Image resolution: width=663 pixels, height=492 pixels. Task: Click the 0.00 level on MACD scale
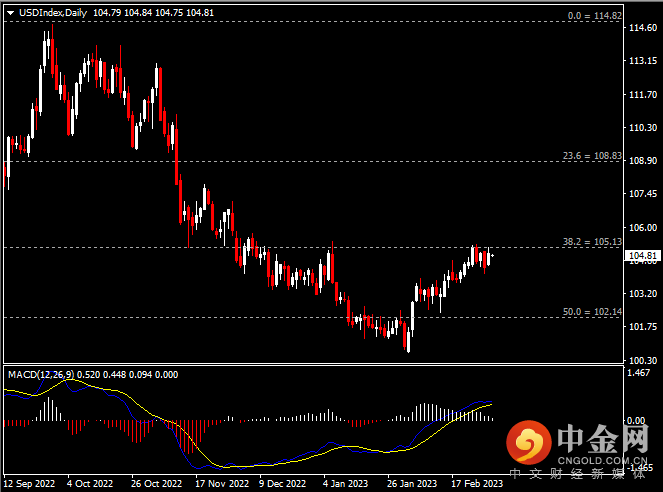pyautogui.click(x=636, y=421)
